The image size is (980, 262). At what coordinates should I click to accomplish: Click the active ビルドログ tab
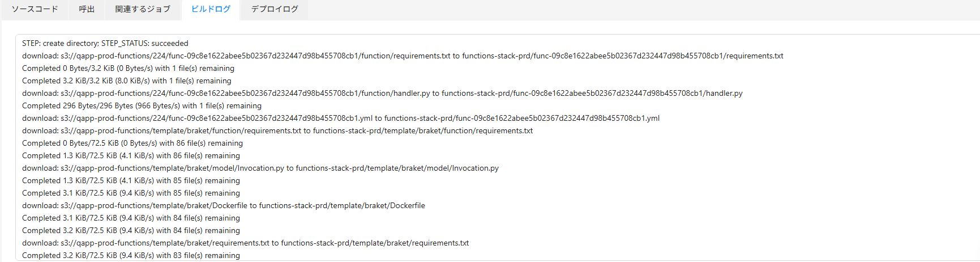click(x=211, y=10)
